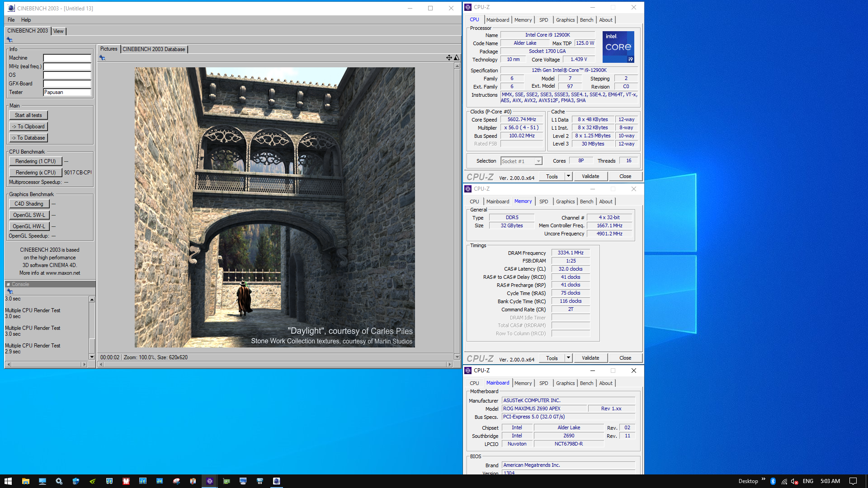
Task: Click the Bluetooth tray icon
Action: pos(773,481)
